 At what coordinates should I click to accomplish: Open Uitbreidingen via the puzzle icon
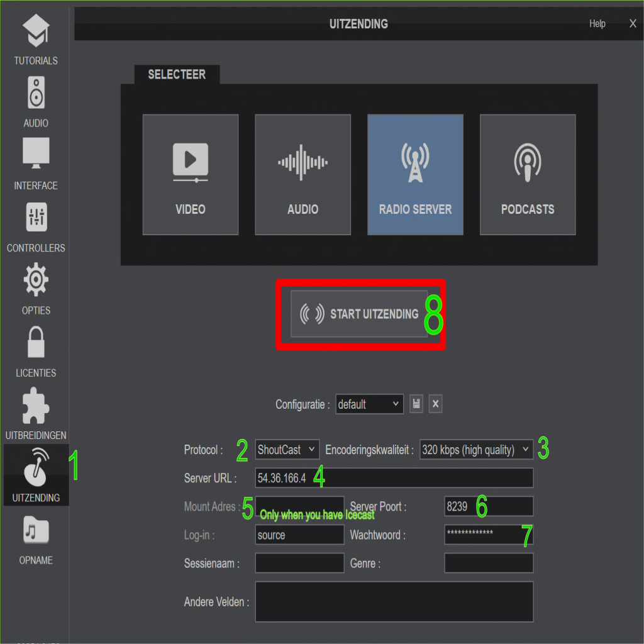[x=36, y=411]
